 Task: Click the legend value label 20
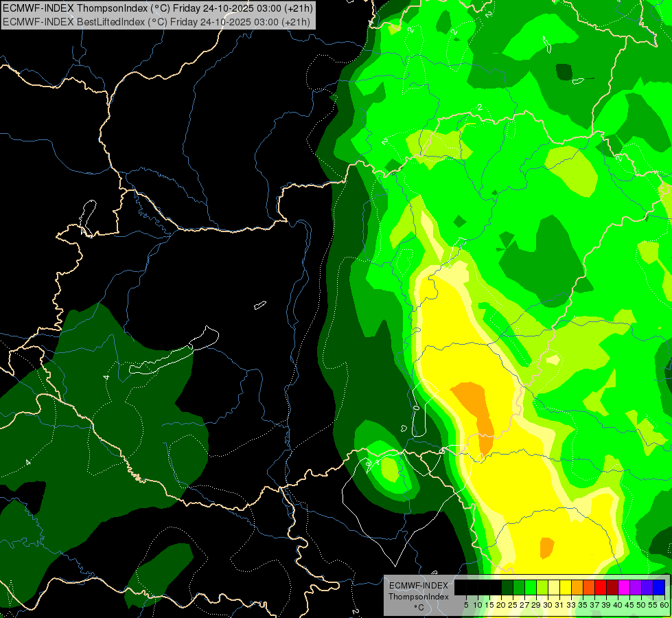point(501,605)
